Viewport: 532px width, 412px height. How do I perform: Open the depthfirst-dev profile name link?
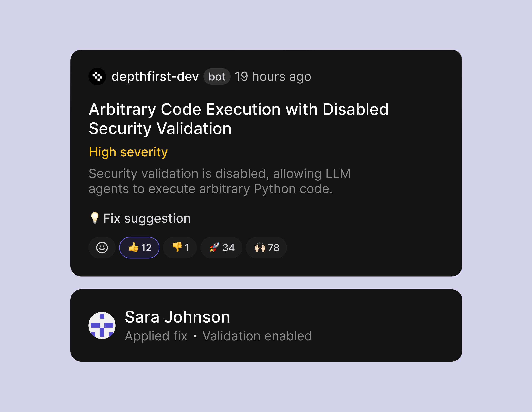pyautogui.click(x=155, y=77)
